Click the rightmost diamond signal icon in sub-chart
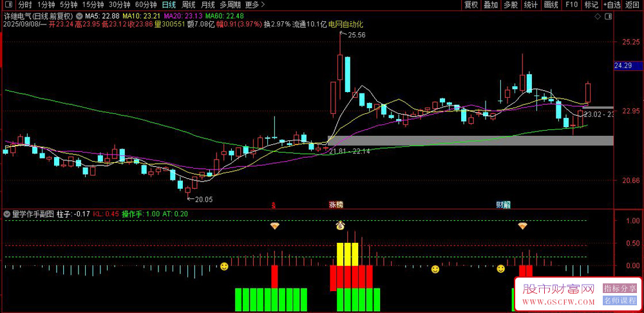 [x=522, y=225]
